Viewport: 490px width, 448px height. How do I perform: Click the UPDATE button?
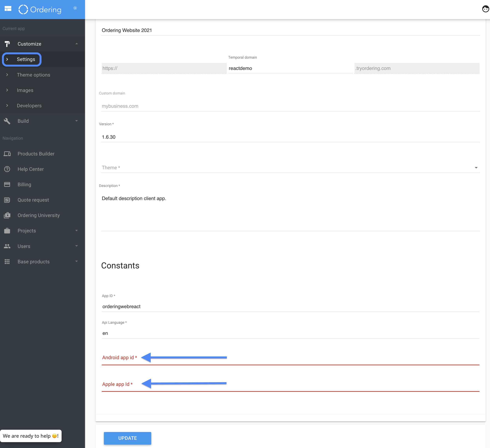click(x=127, y=438)
